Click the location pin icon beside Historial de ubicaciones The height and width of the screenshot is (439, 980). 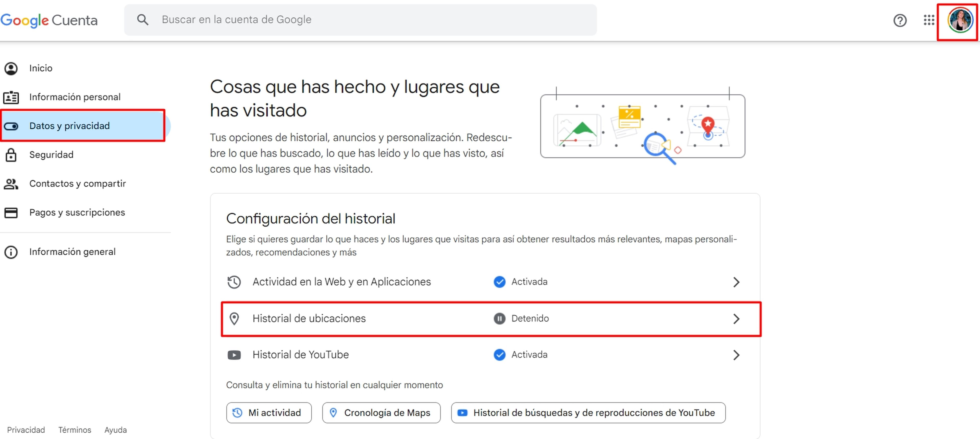point(234,319)
